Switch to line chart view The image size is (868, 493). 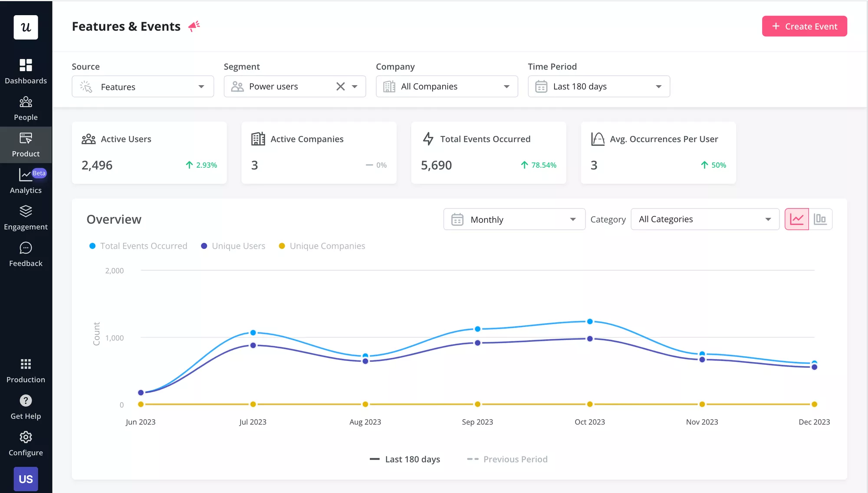click(796, 219)
